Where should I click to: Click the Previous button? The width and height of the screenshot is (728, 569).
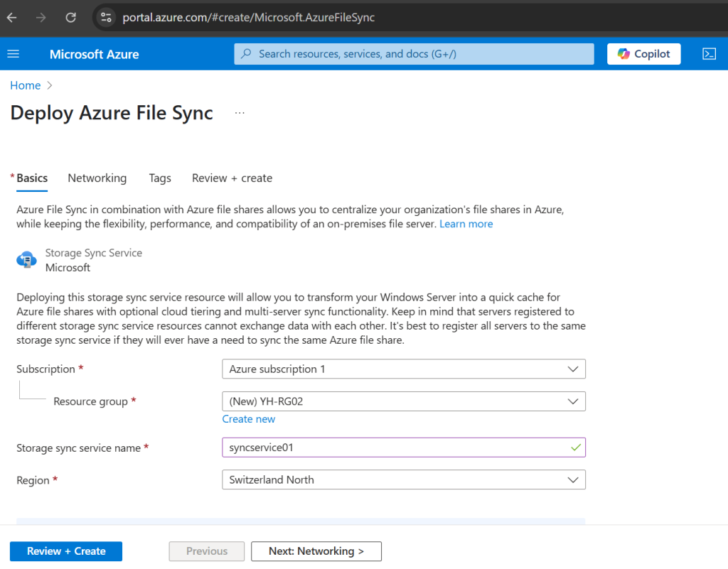pyautogui.click(x=207, y=551)
